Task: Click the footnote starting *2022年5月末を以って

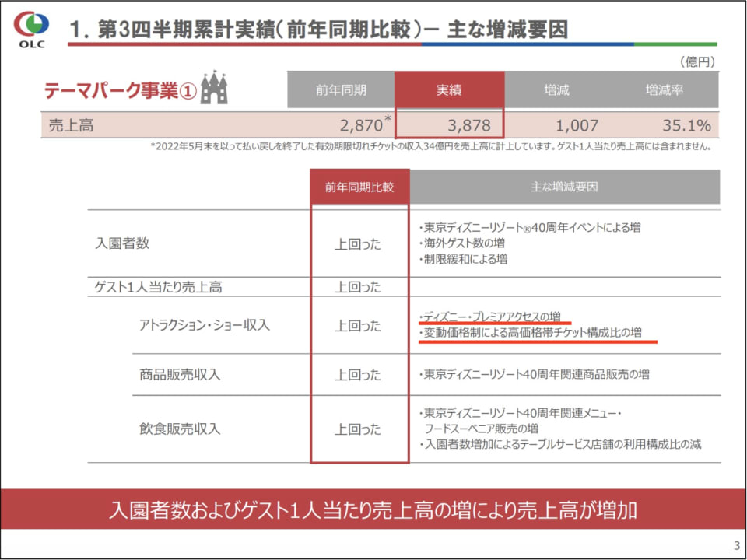Action: click(431, 147)
